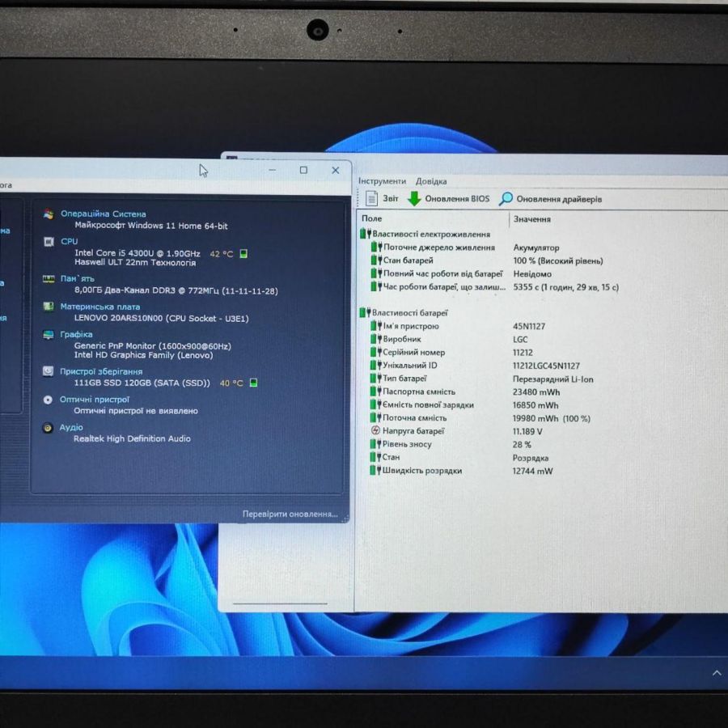Click the value 23480 mWh
This screenshot has height=728, width=728.
[x=536, y=392]
